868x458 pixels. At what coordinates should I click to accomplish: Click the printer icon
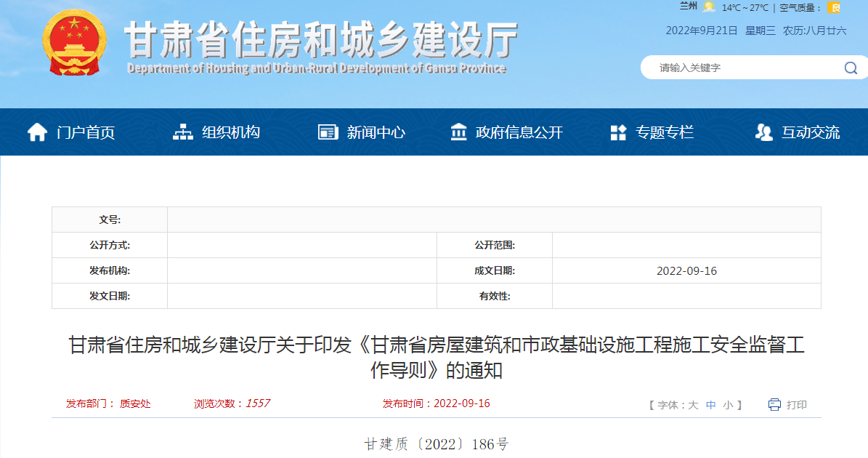(774, 404)
